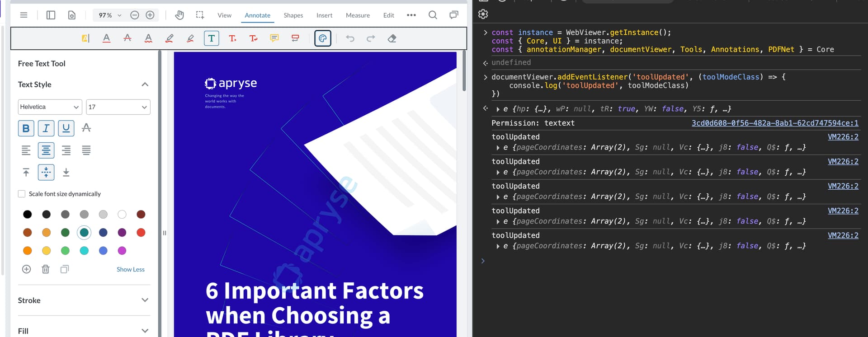Screen dimensions: 868x337
Task: Toggle Underline text style
Action: coord(66,128)
